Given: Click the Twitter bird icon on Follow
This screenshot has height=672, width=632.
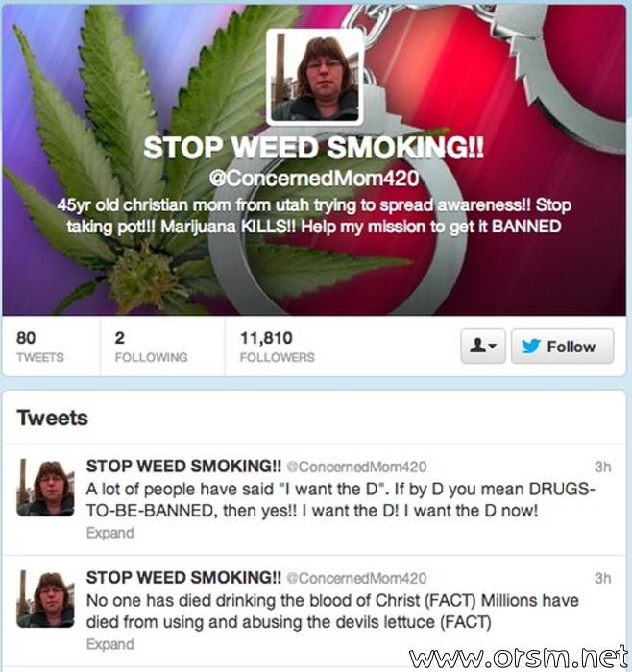Looking at the screenshot, I should 531,346.
